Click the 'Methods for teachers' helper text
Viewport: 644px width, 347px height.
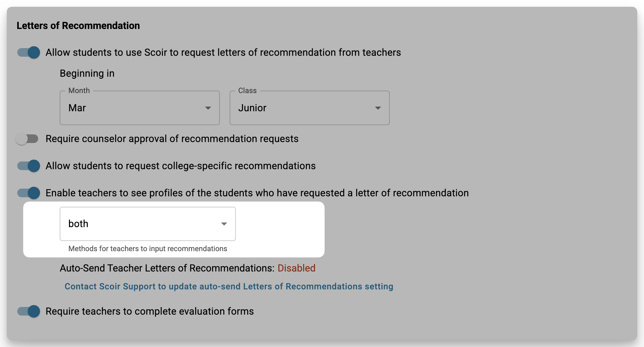coord(148,249)
